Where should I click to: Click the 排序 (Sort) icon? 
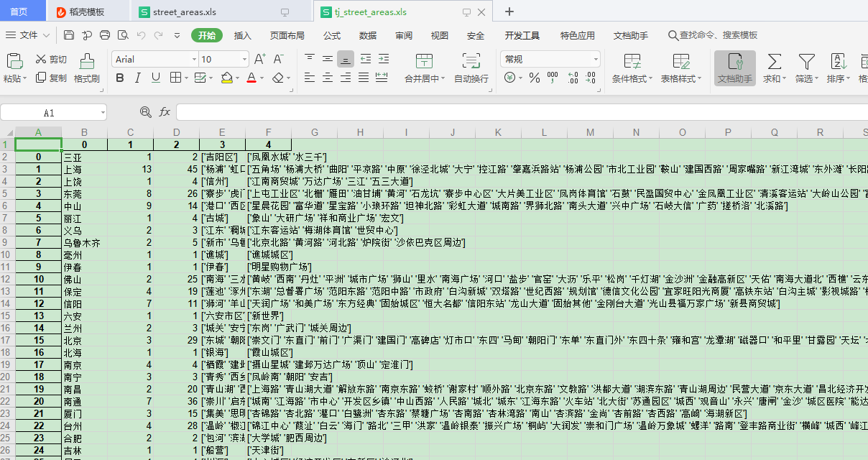(837, 65)
